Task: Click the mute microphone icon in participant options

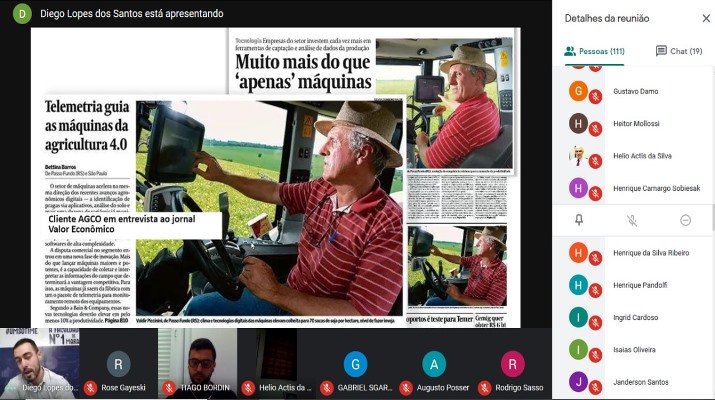Action: [x=632, y=220]
